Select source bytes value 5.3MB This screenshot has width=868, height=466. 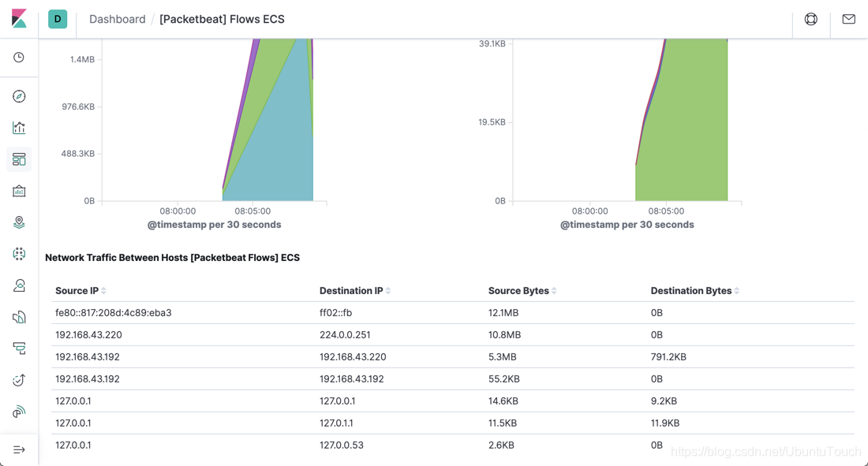coord(502,357)
